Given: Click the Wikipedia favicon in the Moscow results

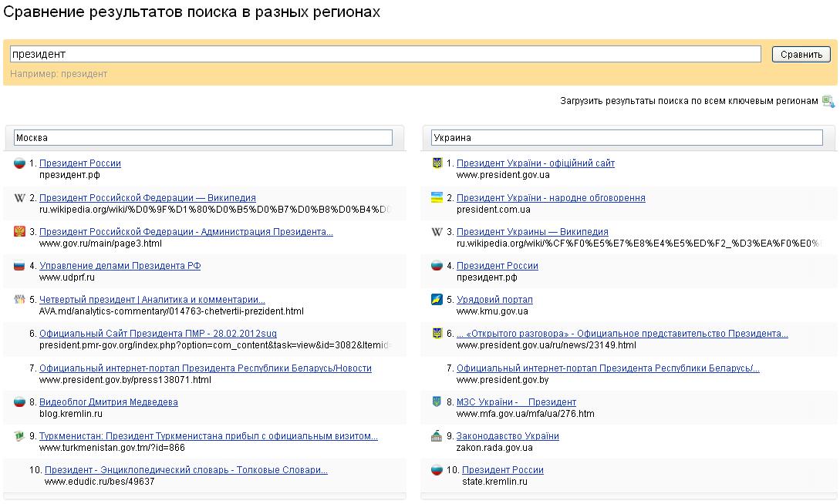Looking at the screenshot, I should tap(20, 198).
